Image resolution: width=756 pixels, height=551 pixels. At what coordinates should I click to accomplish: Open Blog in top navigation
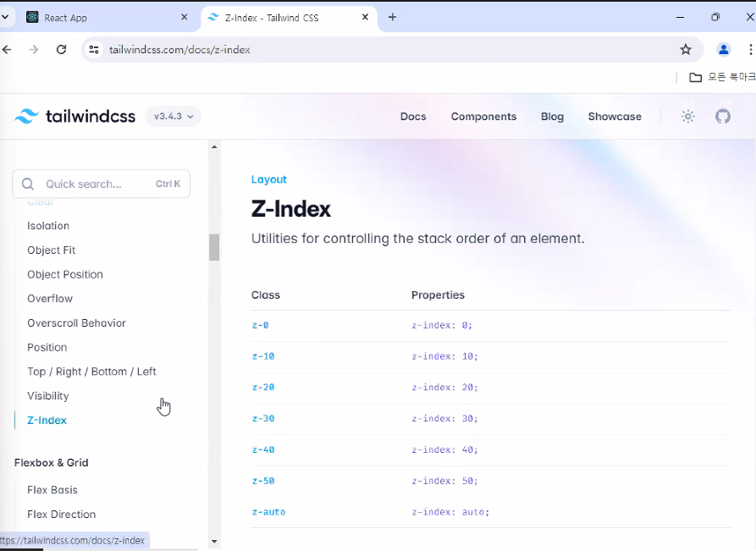click(552, 117)
